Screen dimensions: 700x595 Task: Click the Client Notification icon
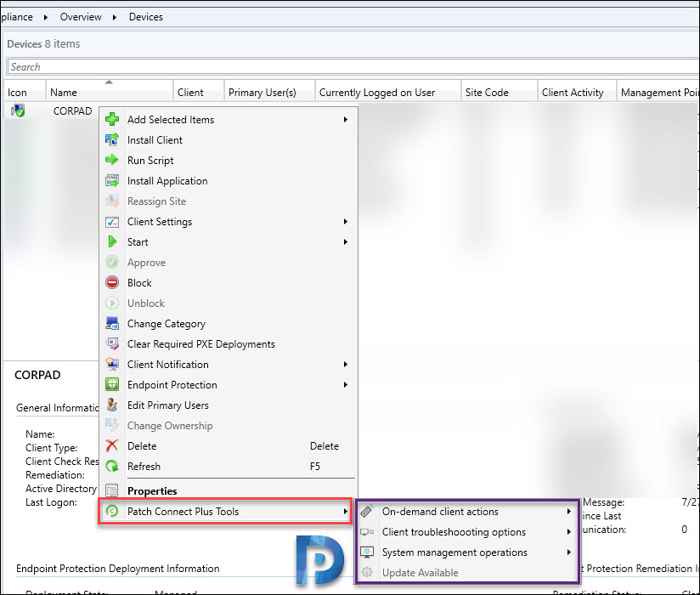tap(112, 364)
